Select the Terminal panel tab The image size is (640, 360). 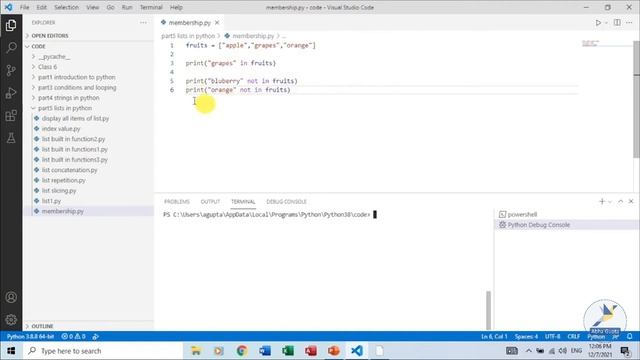tap(243, 202)
